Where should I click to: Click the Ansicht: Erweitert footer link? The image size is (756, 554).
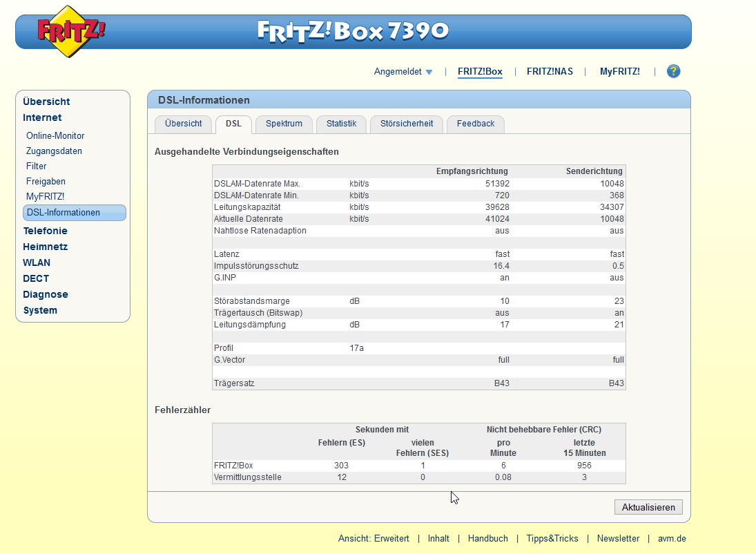tap(374, 539)
